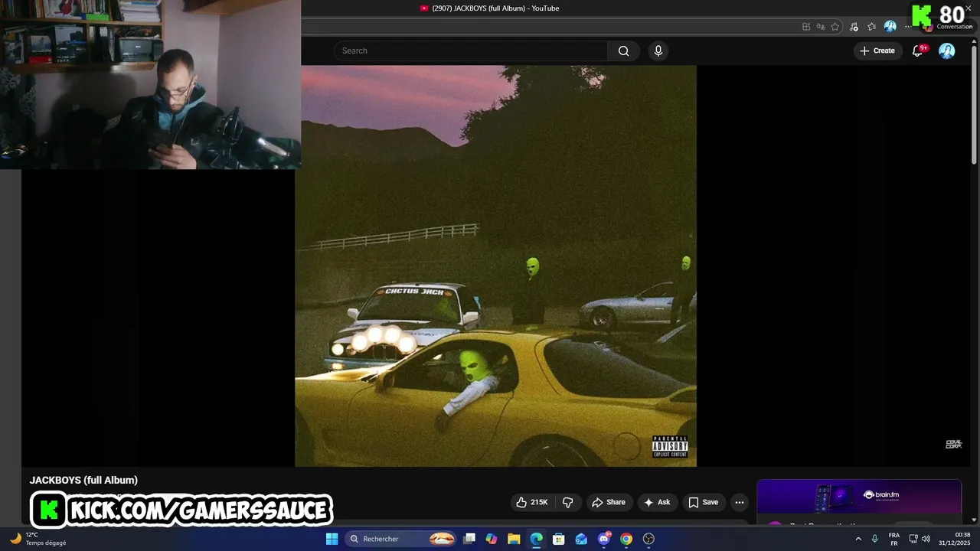Open the browser favorites list icon

872,27
